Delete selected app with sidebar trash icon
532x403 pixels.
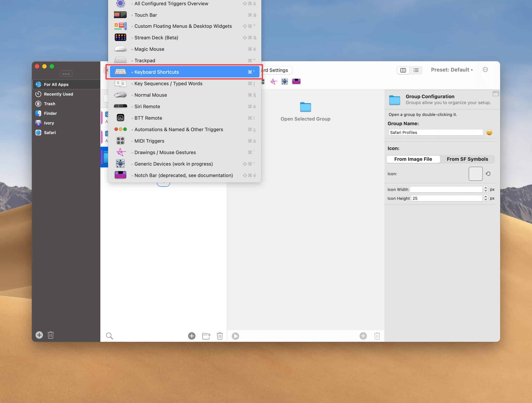[x=51, y=335]
